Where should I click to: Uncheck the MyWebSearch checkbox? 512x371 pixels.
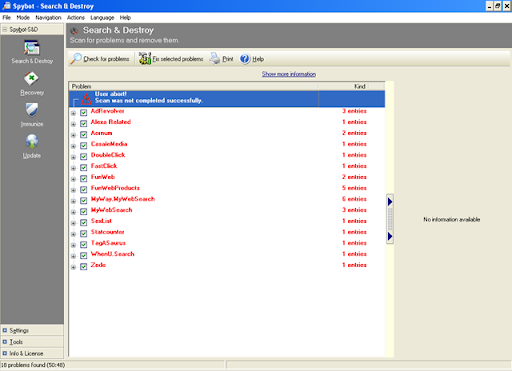84,211
